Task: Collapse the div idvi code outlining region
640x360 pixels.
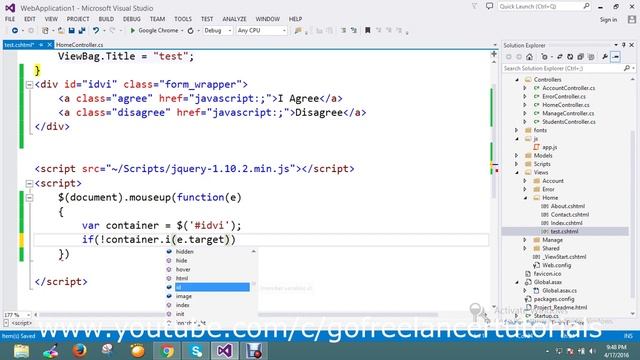Action: 29,85
